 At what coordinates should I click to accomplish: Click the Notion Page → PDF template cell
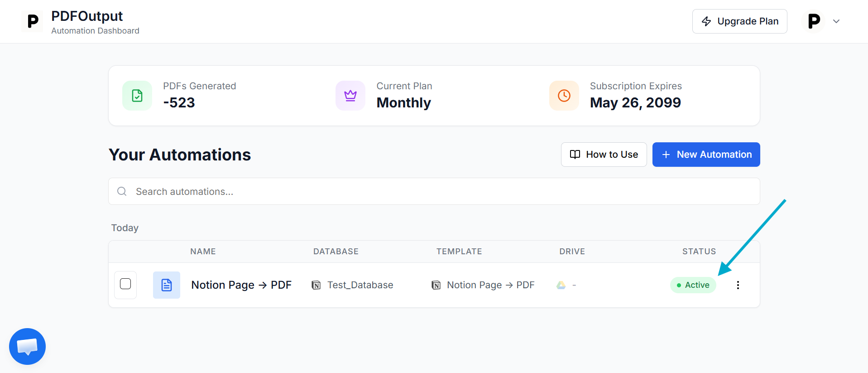point(491,285)
